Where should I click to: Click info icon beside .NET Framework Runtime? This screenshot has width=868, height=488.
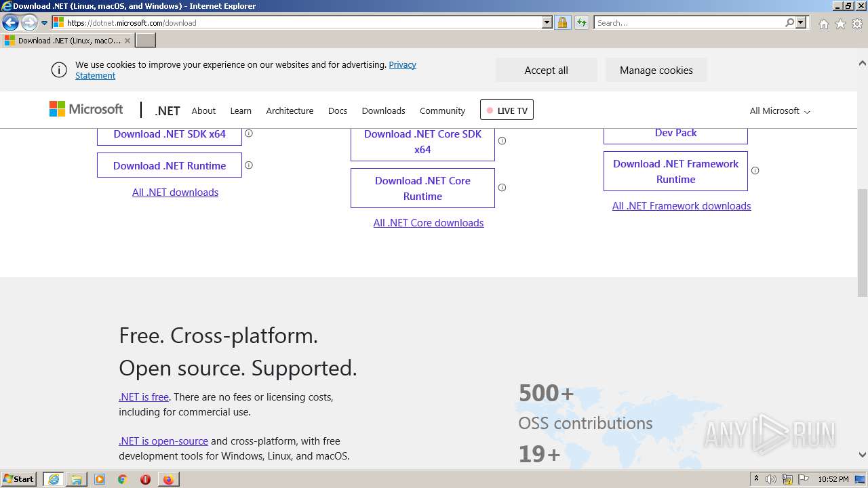755,171
